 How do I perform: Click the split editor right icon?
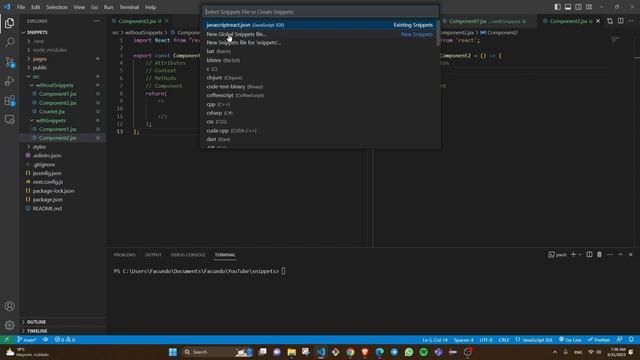620,21
